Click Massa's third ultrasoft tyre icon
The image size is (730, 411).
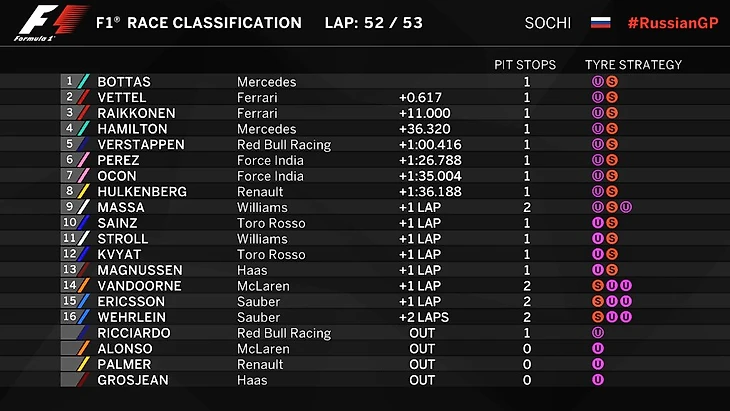(x=626, y=207)
